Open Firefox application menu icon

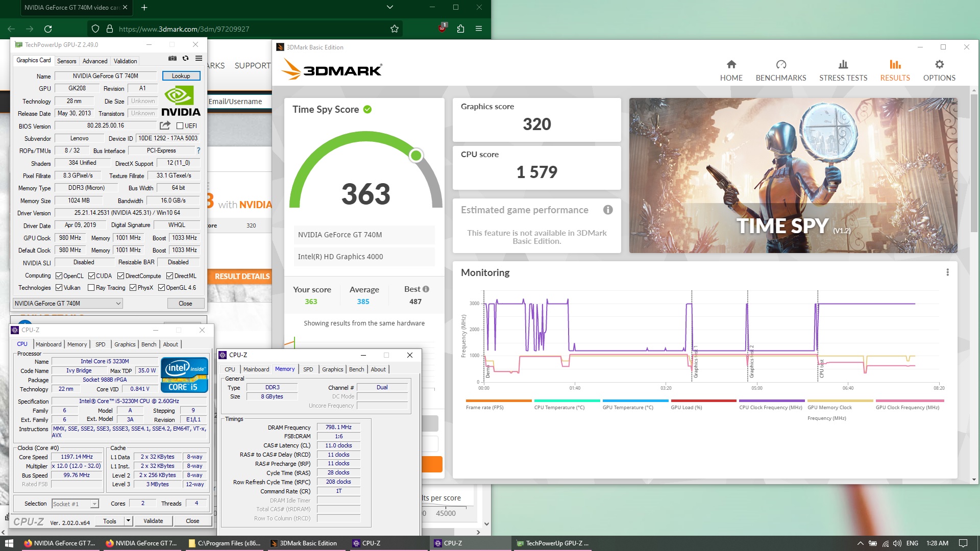coord(479,29)
